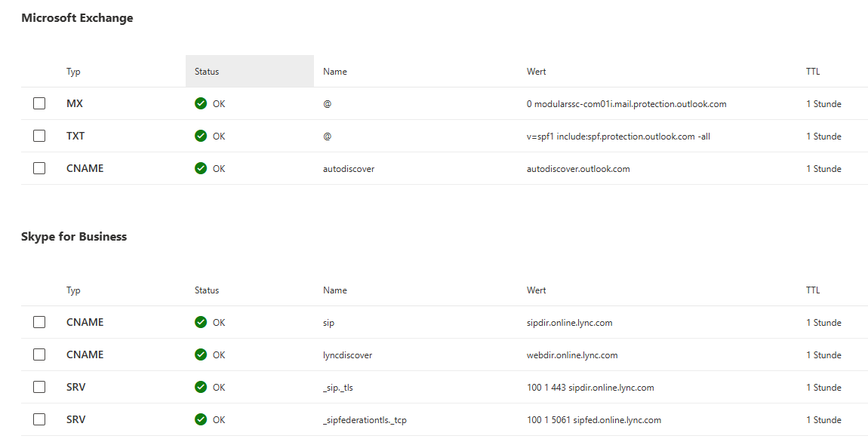Click the Wert header in Exchange table

click(x=537, y=72)
